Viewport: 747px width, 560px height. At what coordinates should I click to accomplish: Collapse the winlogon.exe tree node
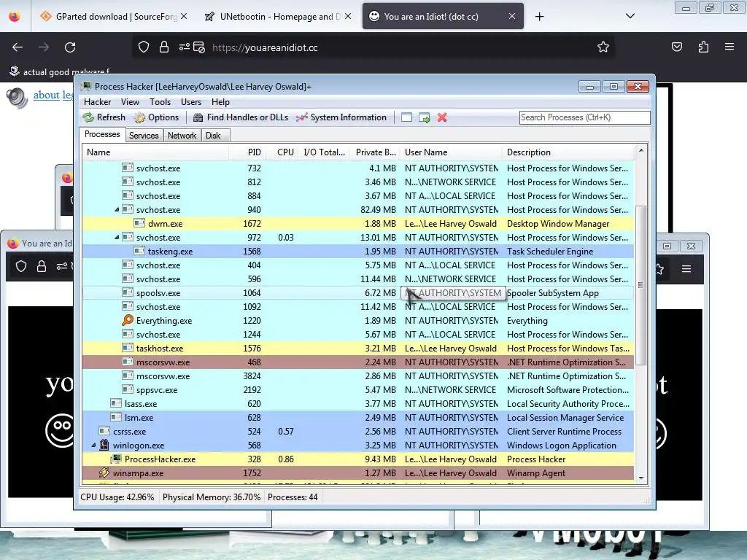pos(93,446)
